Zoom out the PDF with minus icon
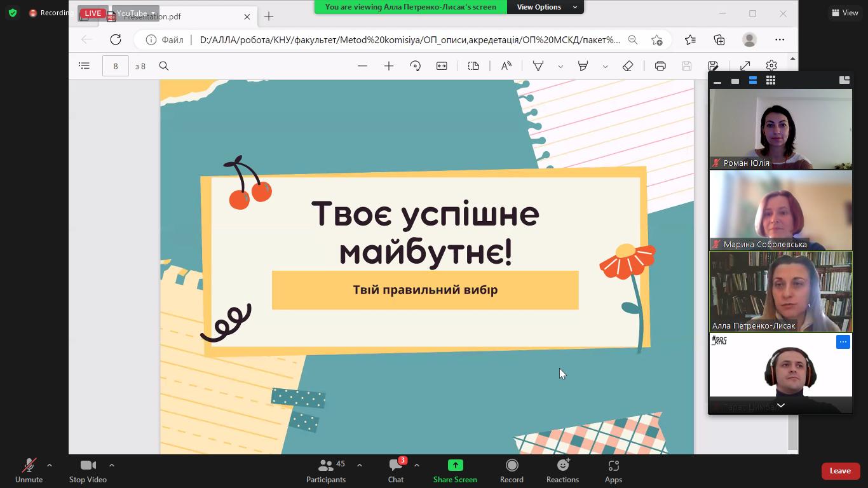 362,66
